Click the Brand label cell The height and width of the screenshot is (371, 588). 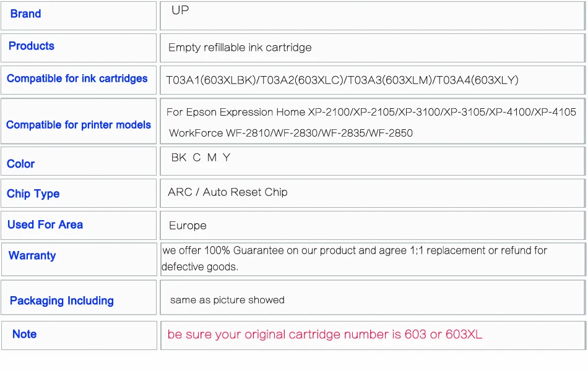point(26,14)
